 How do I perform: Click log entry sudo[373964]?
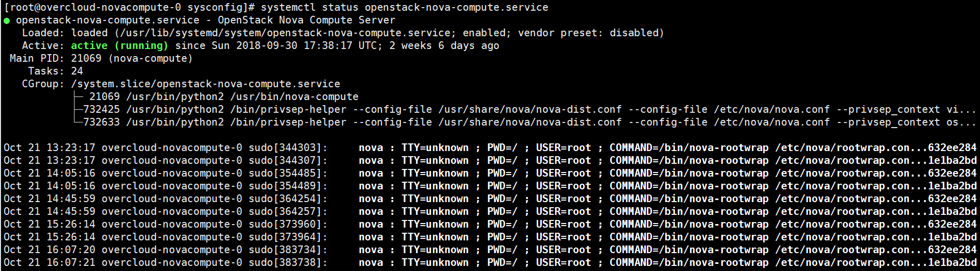tap(288, 237)
